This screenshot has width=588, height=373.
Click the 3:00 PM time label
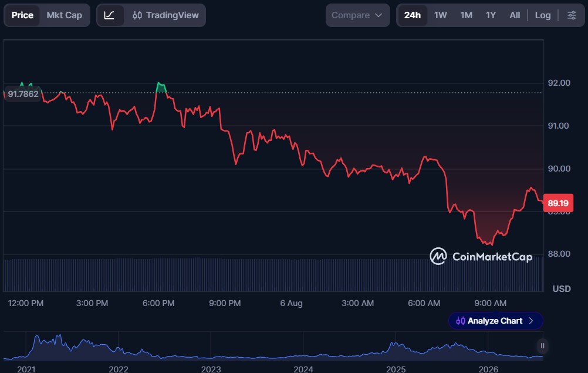[92, 303]
